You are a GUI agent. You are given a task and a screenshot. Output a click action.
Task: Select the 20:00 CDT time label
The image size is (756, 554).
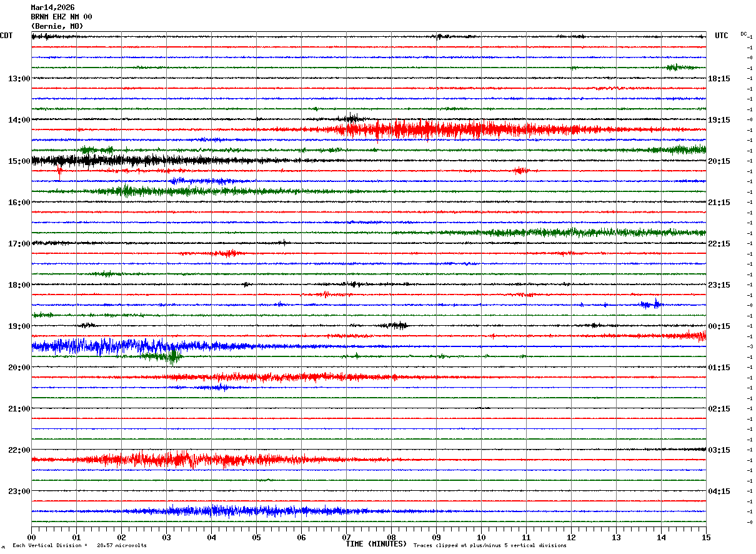click(x=19, y=368)
